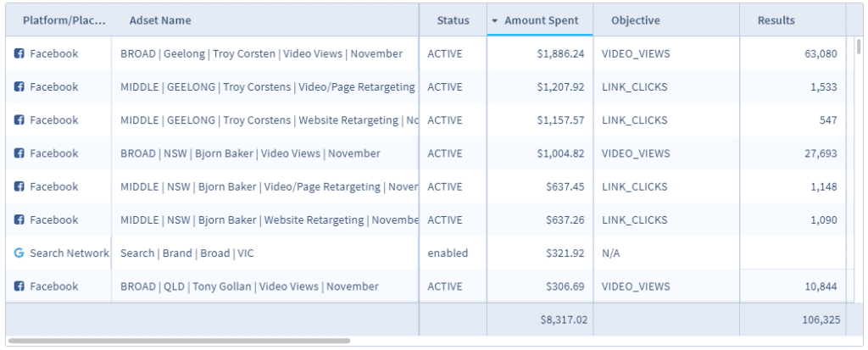Sort by the Adset Name column header
Screen dimensions: 868x350
tap(160, 20)
